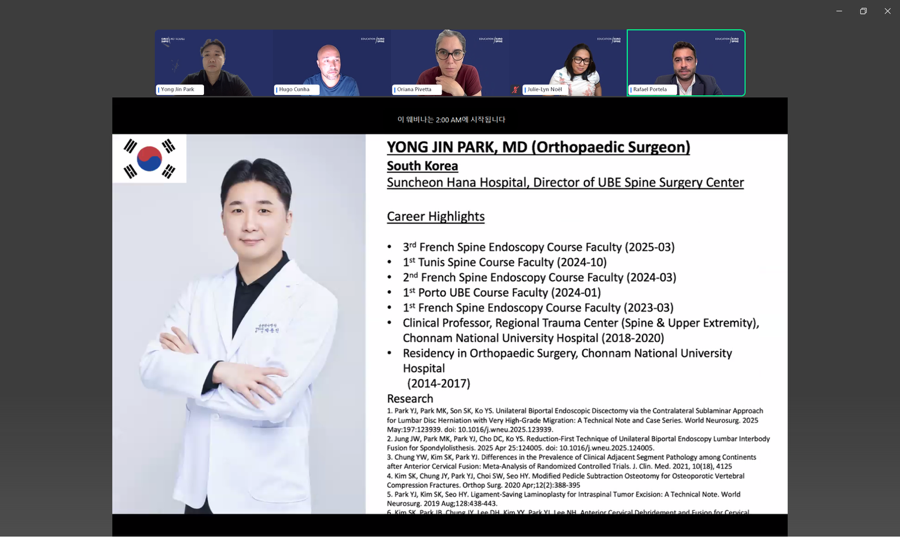900x537 pixels.
Task: Click research reference 5 on Ligament-Saving Laminoplasty
Action: [x=564, y=499]
